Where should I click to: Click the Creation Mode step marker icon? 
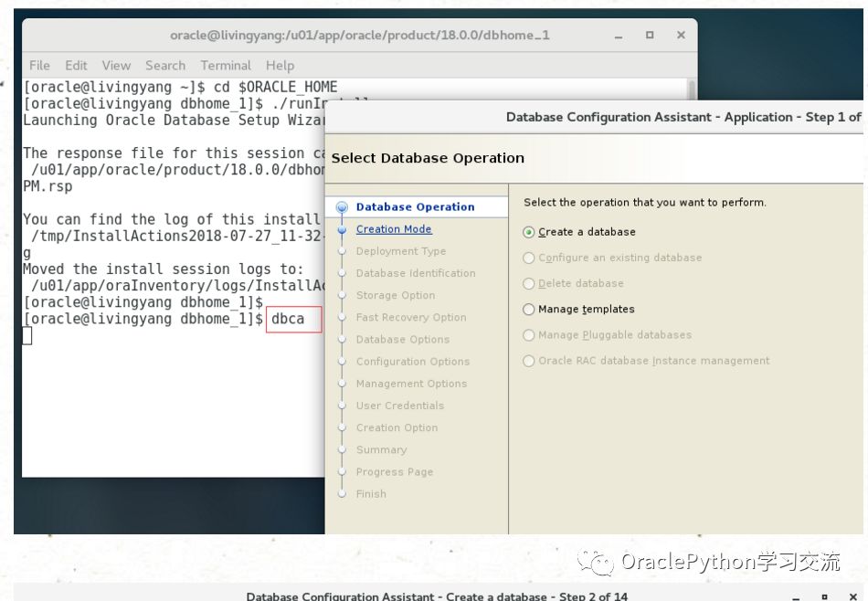pos(342,229)
